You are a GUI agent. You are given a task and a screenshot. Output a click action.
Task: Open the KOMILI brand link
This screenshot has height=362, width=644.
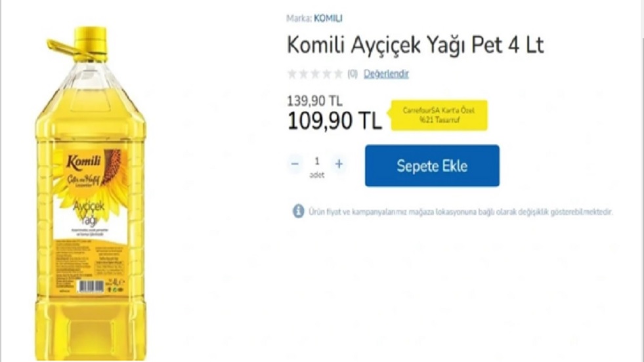[x=328, y=18]
